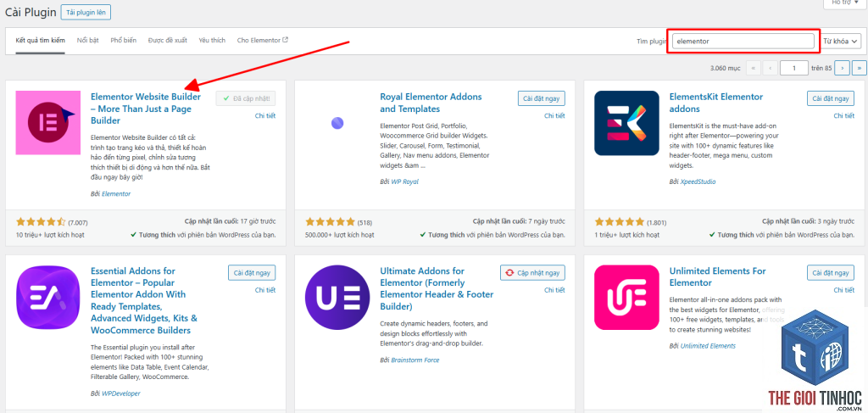Click the current page number field
868x413 pixels.
pos(793,68)
